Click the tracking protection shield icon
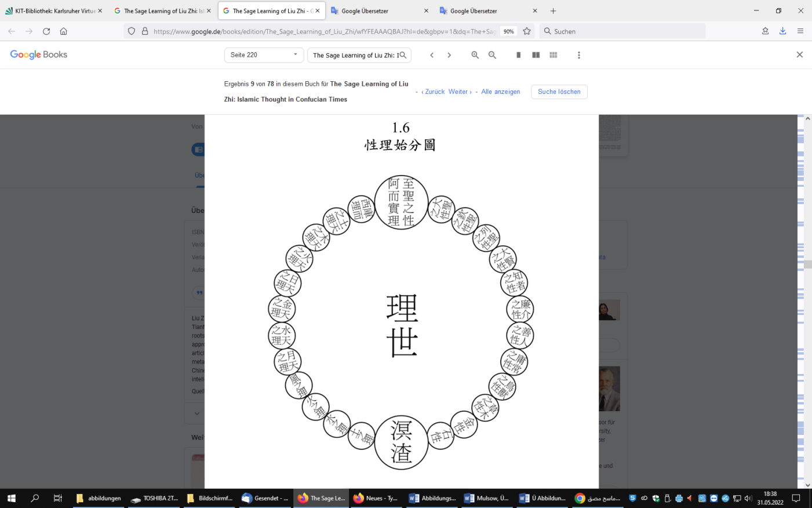The image size is (812, 508). [x=132, y=31]
